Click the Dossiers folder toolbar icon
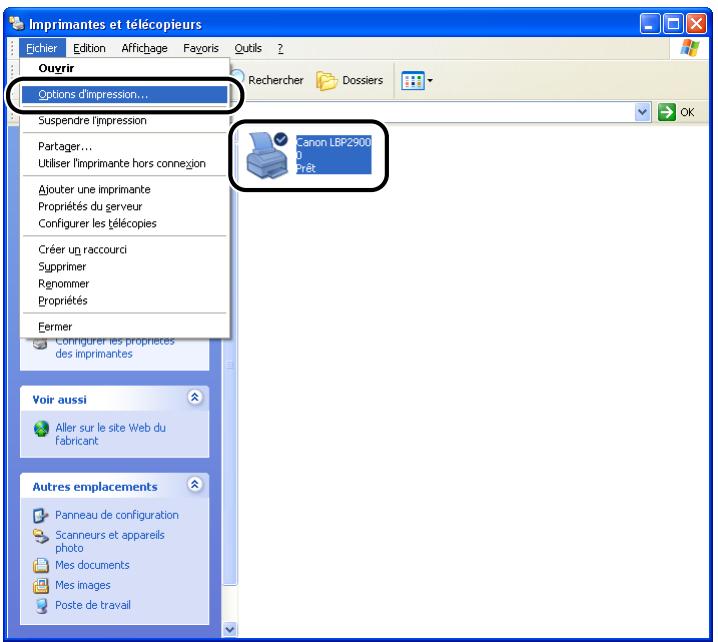The width and height of the screenshot is (718, 642). click(x=327, y=81)
